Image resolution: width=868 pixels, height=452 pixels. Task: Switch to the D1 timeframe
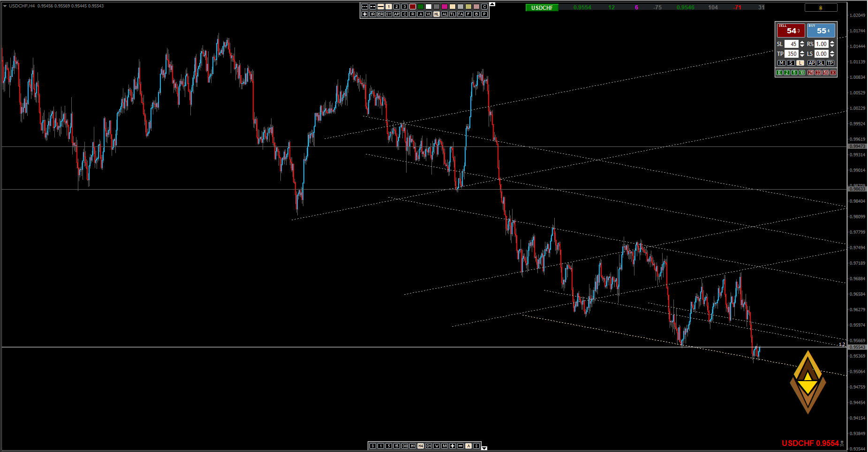click(429, 446)
